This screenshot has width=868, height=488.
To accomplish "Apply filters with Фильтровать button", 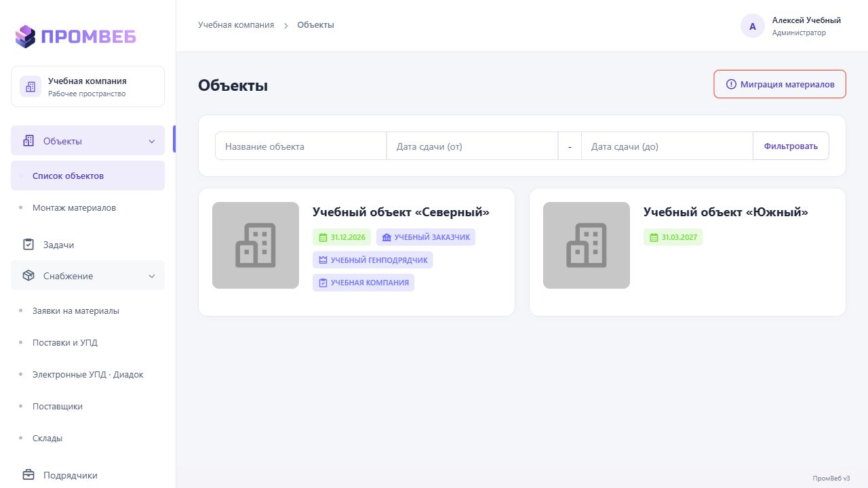I will (x=791, y=146).
